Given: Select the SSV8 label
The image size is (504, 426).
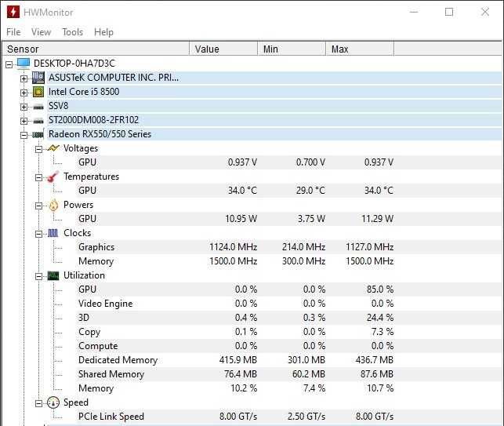Looking at the screenshot, I should point(58,106).
